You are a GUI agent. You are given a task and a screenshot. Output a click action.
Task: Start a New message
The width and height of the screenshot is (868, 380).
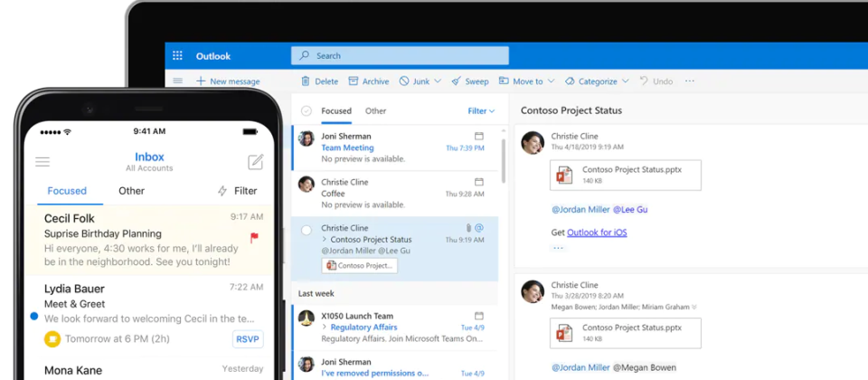228,81
